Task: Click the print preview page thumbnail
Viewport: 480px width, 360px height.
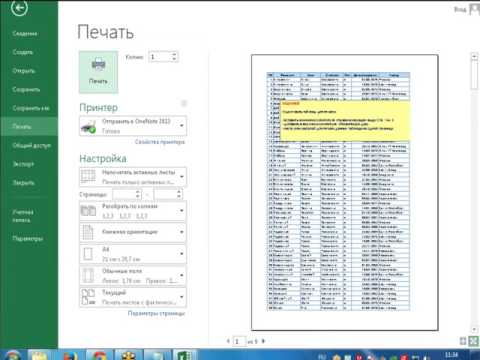Action: [x=345, y=193]
